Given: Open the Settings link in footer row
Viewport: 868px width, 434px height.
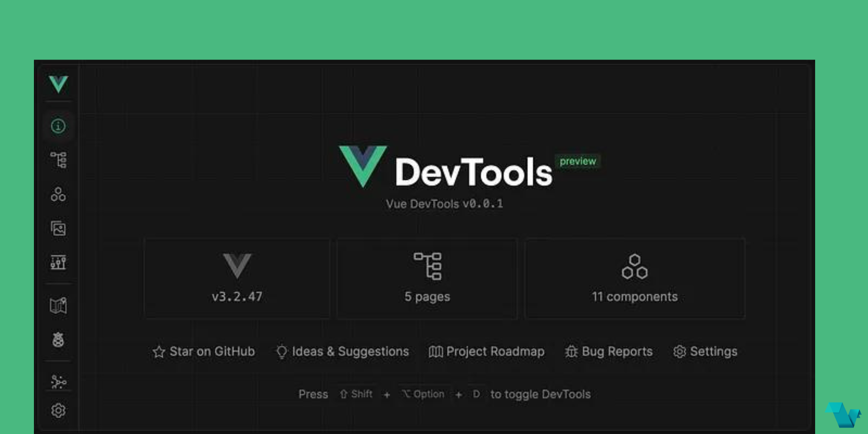Looking at the screenshot, I should tap(705, 351).
